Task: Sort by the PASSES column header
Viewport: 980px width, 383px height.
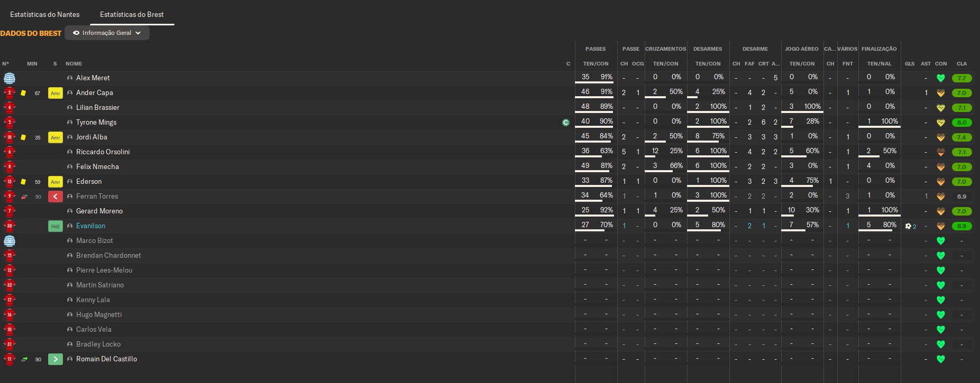Action: point(596,49)
